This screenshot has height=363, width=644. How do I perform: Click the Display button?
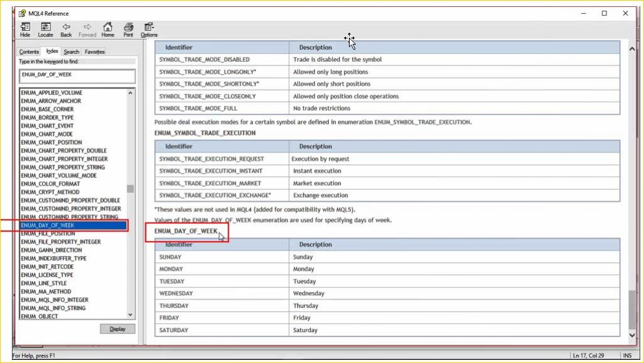pos(118,329)
